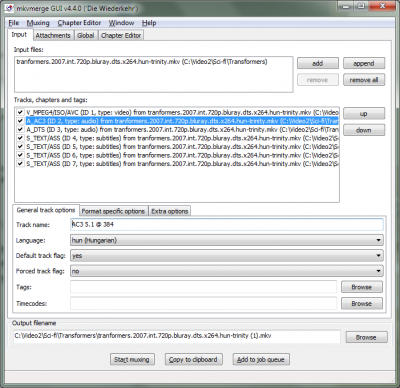This screenshot has width=400, height=388.
Task: Click the Start muxing button
Action: 132,359
